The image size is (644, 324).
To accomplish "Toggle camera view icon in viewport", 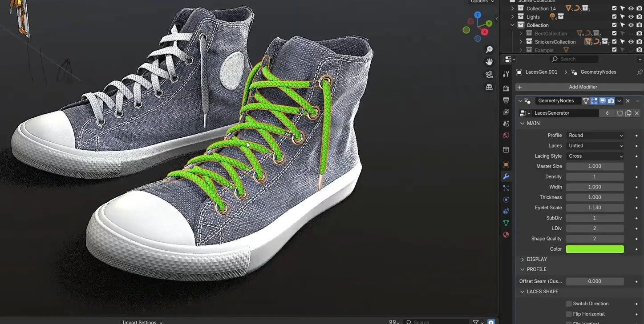I will [489, 75].
